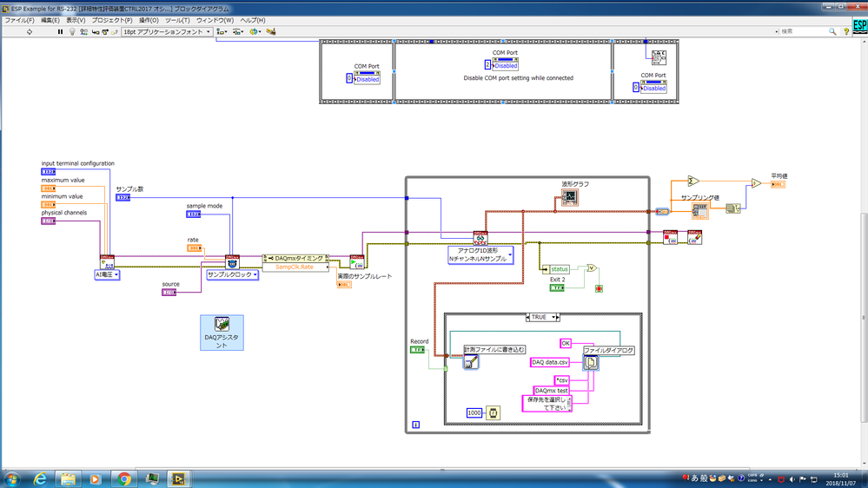Click the status unbundle element

coord(557,269)
